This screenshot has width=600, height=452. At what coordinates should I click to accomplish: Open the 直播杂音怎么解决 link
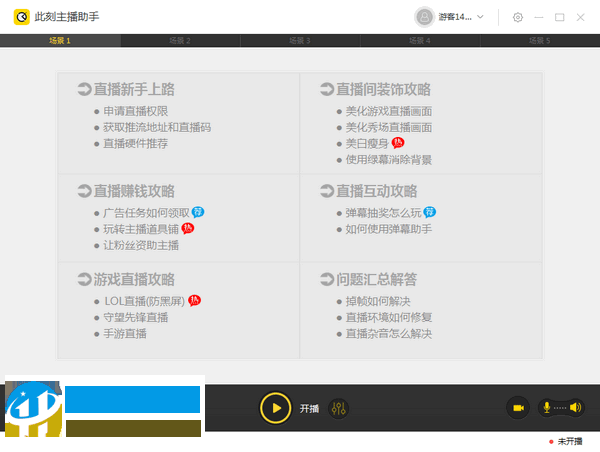(x=389, y=333)
